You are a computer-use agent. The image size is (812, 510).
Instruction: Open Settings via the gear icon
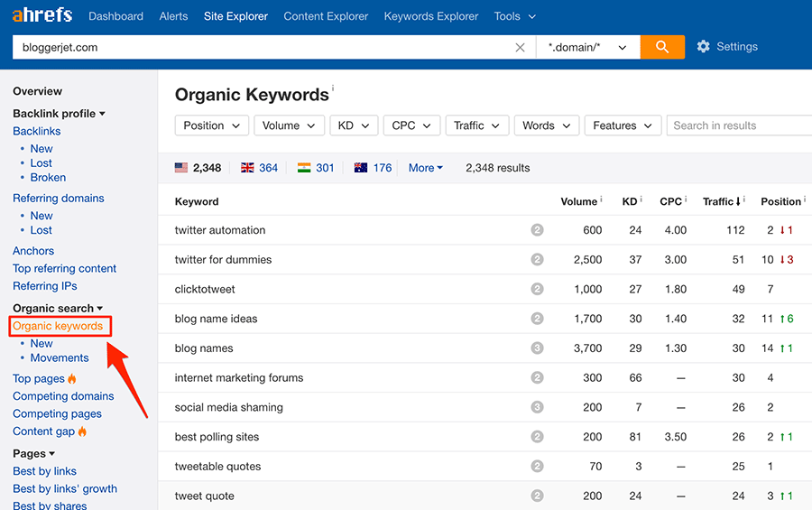[704, 47]
